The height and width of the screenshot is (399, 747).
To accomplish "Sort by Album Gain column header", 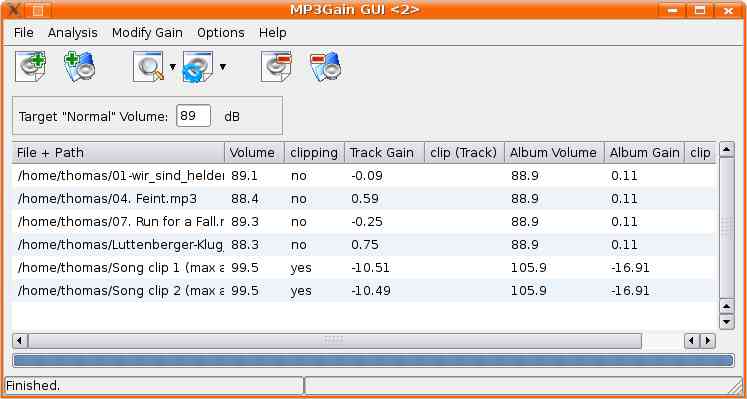I will (645, 153).
